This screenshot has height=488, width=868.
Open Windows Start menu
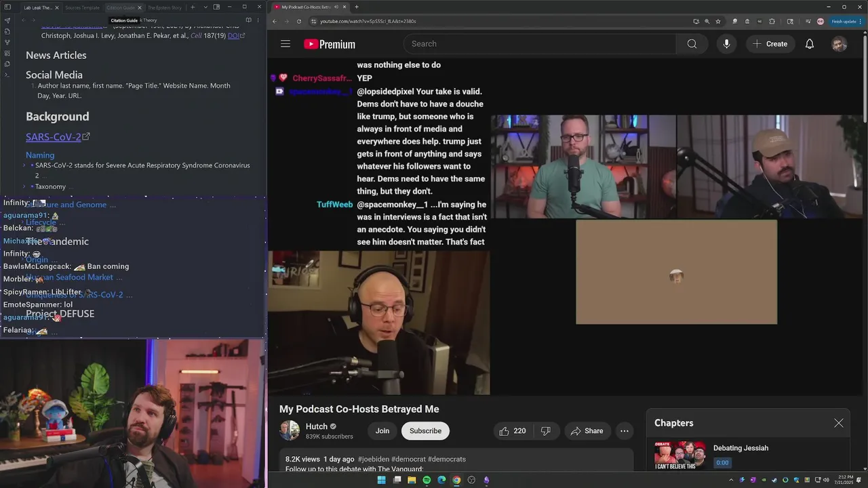click(x=381, y=480)
